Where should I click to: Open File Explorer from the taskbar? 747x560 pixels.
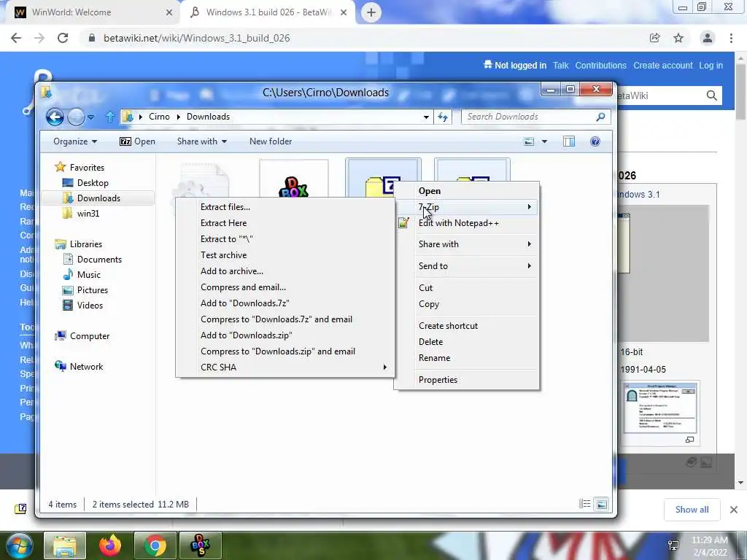tap(65, 545)
